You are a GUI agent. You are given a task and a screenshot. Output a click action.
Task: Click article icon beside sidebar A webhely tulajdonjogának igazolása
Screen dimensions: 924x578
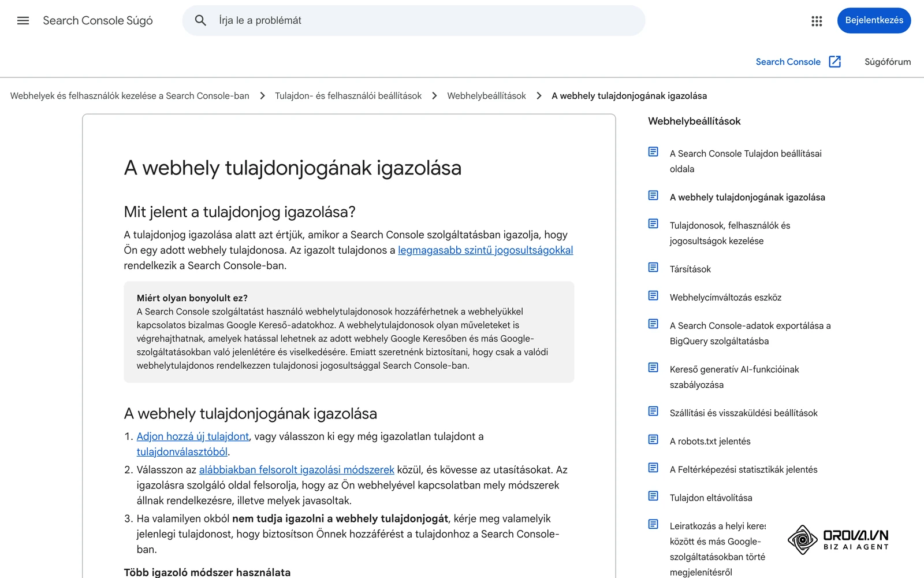pos(653,196)
